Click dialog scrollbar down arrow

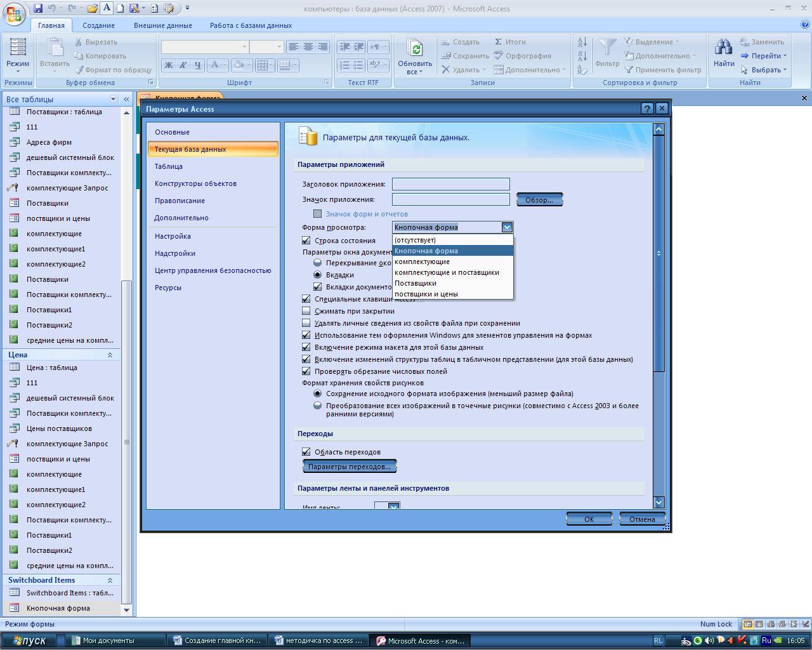(658, 502)
